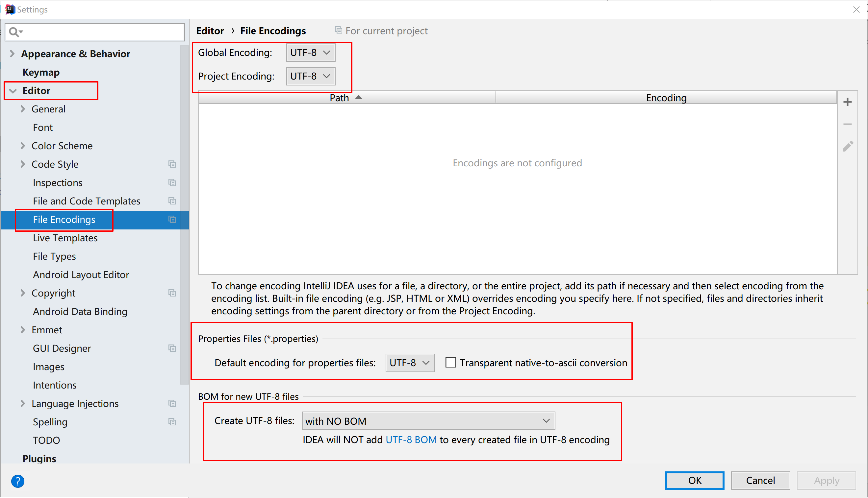Click the OK button

(695, 480)
